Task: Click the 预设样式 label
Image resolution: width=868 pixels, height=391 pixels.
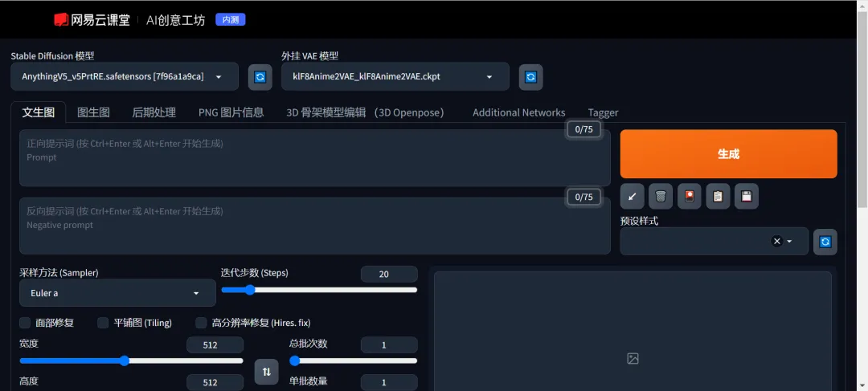Action: tap(640, 221)
